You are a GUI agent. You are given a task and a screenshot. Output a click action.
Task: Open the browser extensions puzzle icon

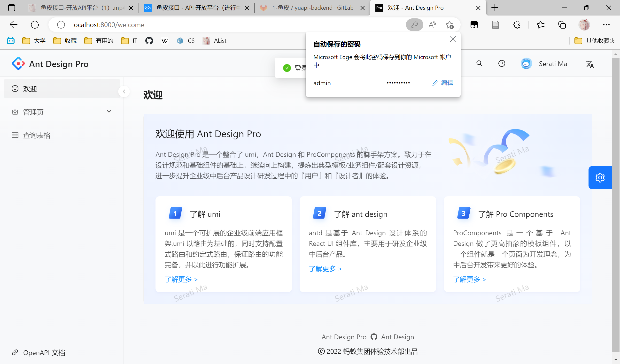(517, 25)
